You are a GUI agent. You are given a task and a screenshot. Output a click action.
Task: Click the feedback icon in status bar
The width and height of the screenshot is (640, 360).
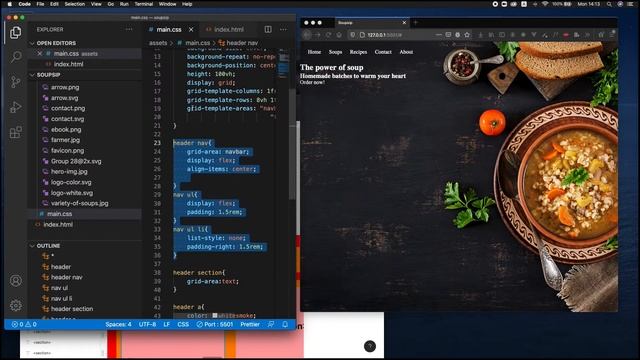tap(271, 324)
